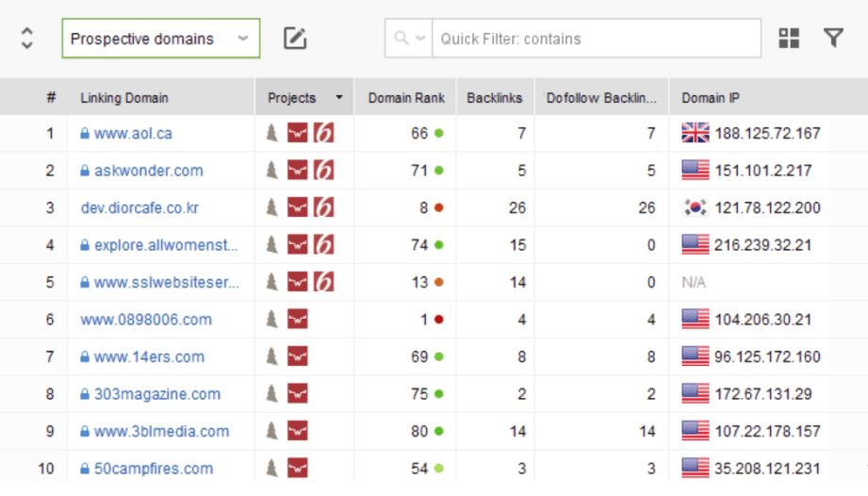Image resolution: width=868 pixels, height=496 pixels.
Task: Click the tree project icon for dev.diorcafe.co.kr
Action: click(x=271, y=207)
